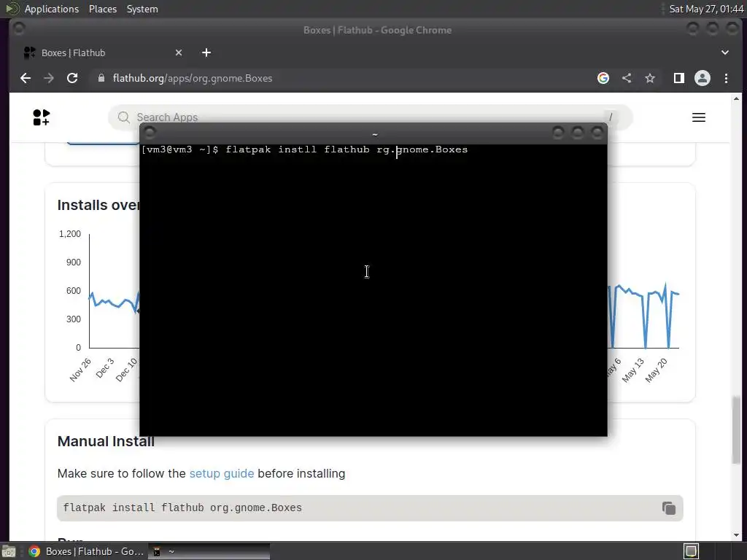Open Flathub hamburger menu

click(x=699, y=117)
